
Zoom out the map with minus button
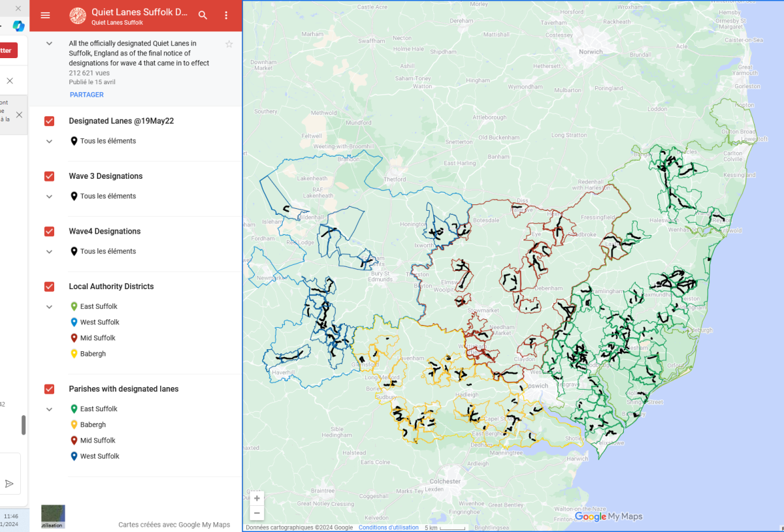point(257,513)
